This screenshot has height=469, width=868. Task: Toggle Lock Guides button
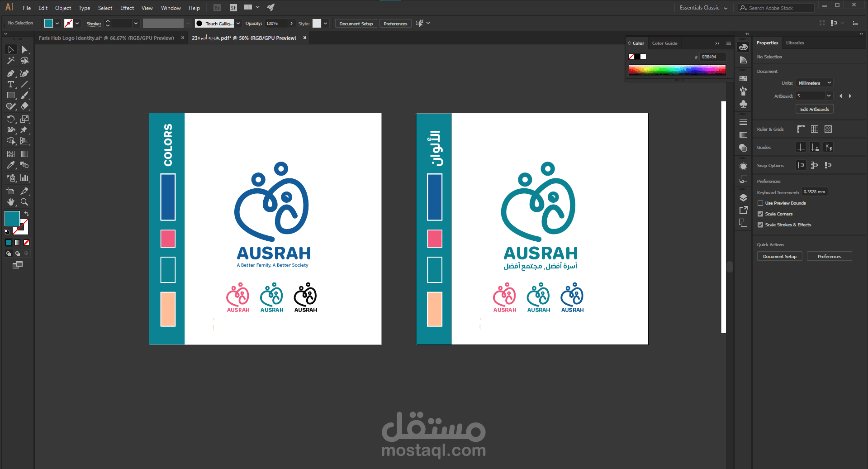815,147
